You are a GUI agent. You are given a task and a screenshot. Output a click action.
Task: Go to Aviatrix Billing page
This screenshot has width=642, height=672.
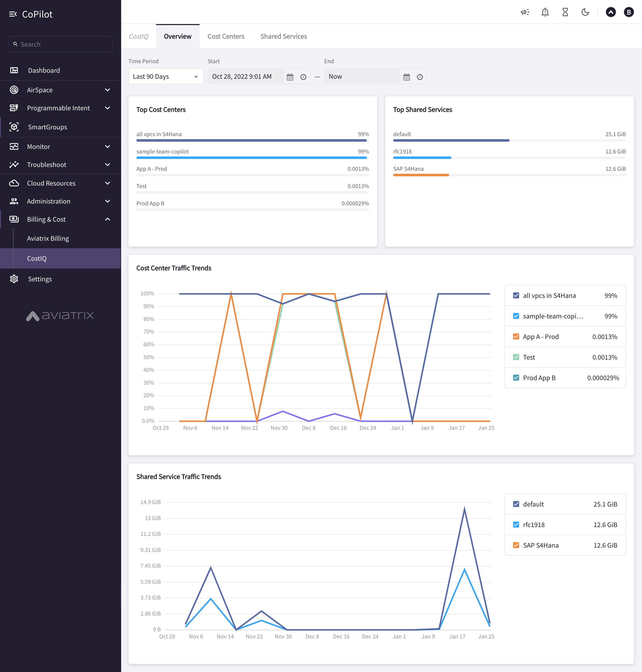point(48,238)
